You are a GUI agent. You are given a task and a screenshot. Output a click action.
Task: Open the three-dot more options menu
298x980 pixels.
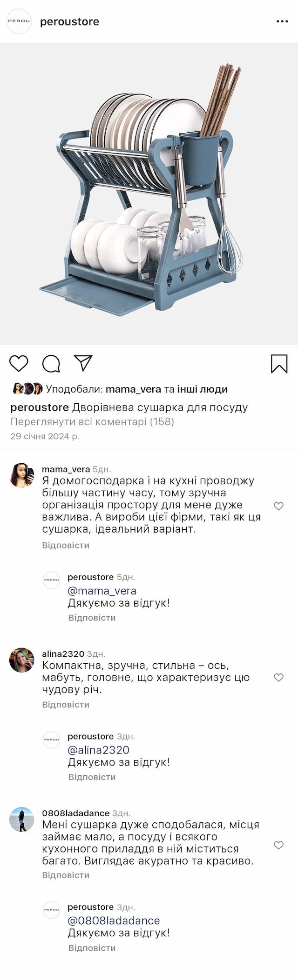pyautogui.click(x=282, y=21)
